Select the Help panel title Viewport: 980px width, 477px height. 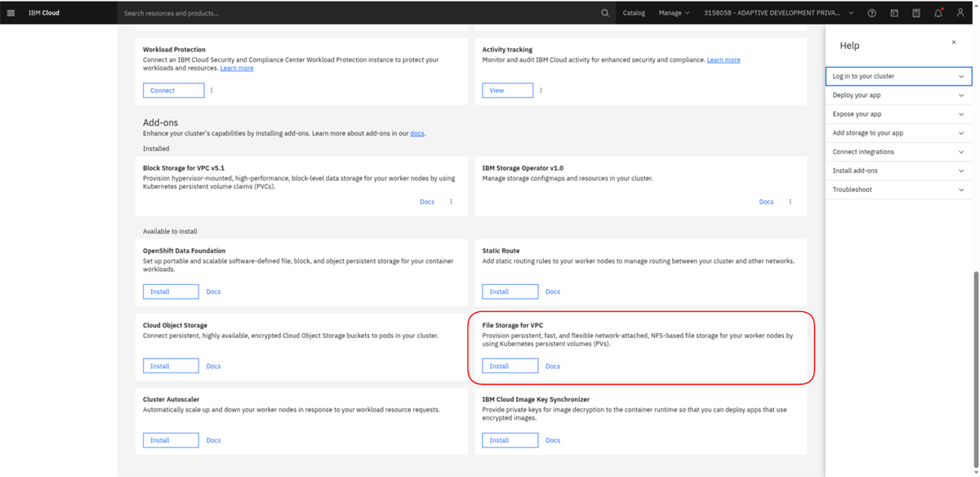[849, 46]
